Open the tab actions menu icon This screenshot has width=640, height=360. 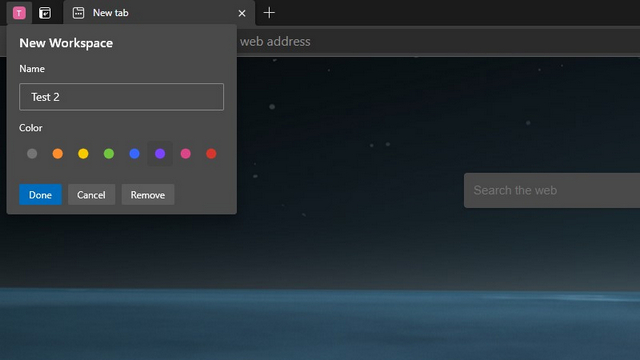pos(45,13)
